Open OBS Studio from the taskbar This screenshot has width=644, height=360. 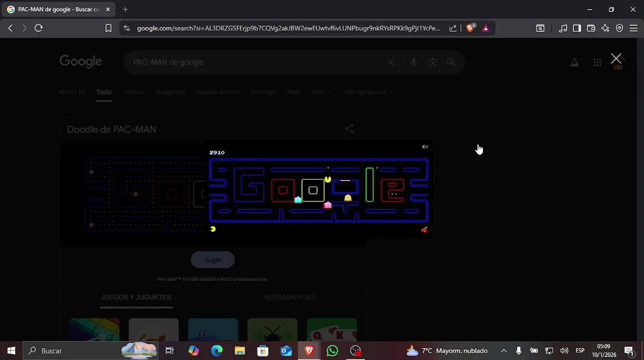click(x=355, y=350)
